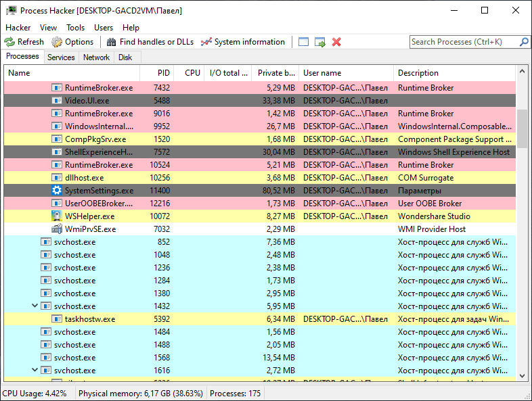Click the '80,52 MB' private bytes value
532x401 pixels.
click(279, 191)
